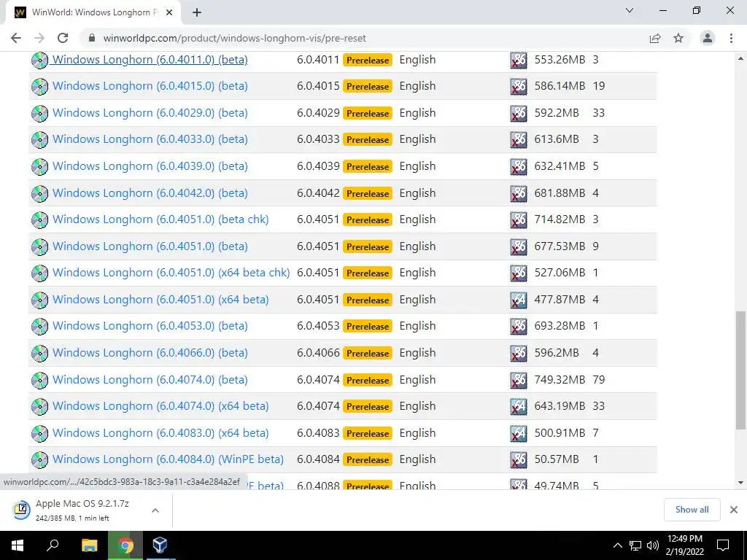Open Windows Longhorn (6.0.4074.0) (x64 beta) link
The width and height of the screenshot is (747, 560).
coord(160,406)
